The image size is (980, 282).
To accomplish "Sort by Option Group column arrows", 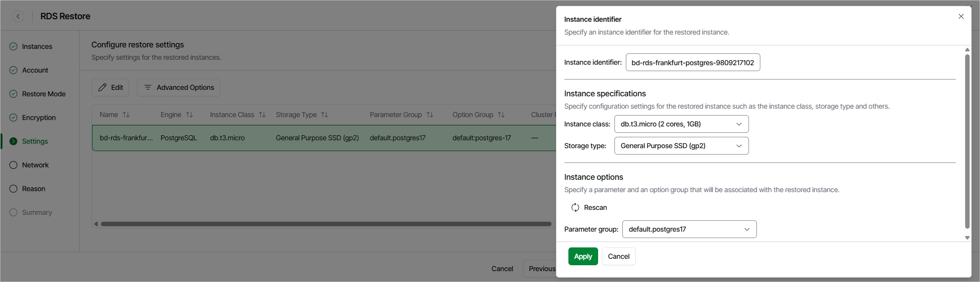I will pyautogui.click(x=501, y=115).
